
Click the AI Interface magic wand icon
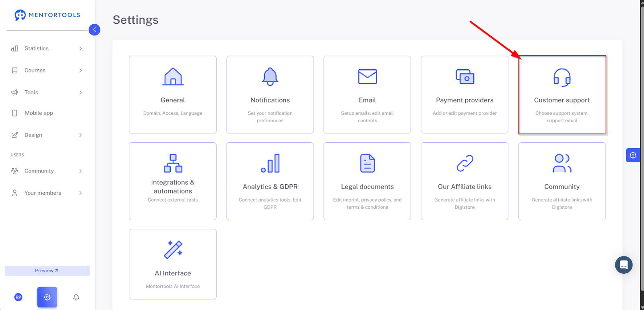tap(173, 250)
